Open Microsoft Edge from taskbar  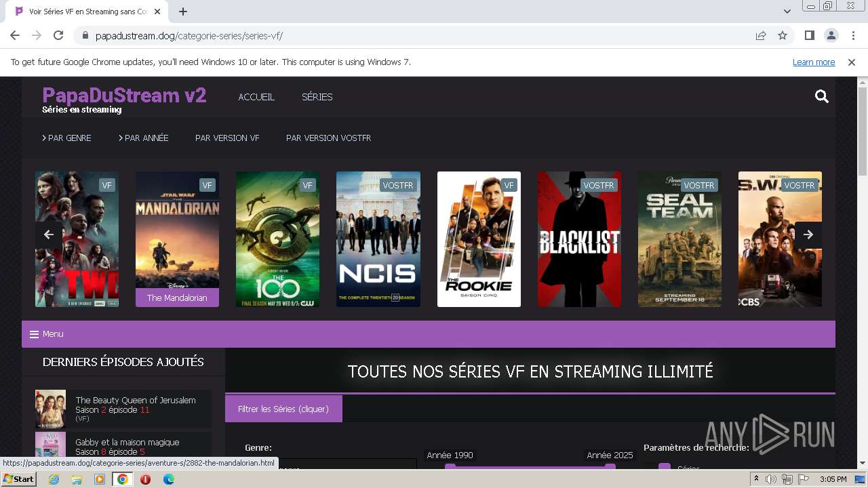coord(169,479)
